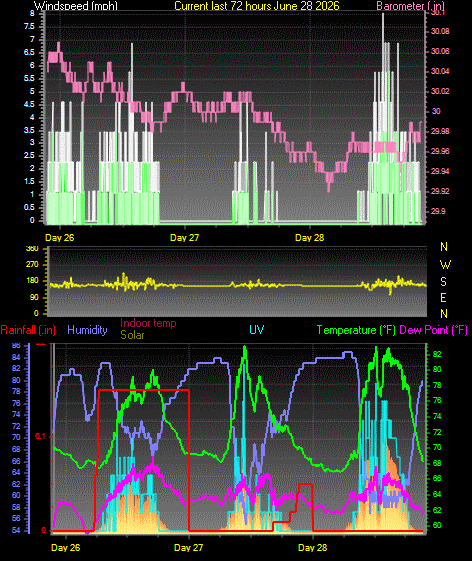This screenshot has height=561, width=472.
Task: Click Day 26 marker under wind chart
Action: click(60, 238)
